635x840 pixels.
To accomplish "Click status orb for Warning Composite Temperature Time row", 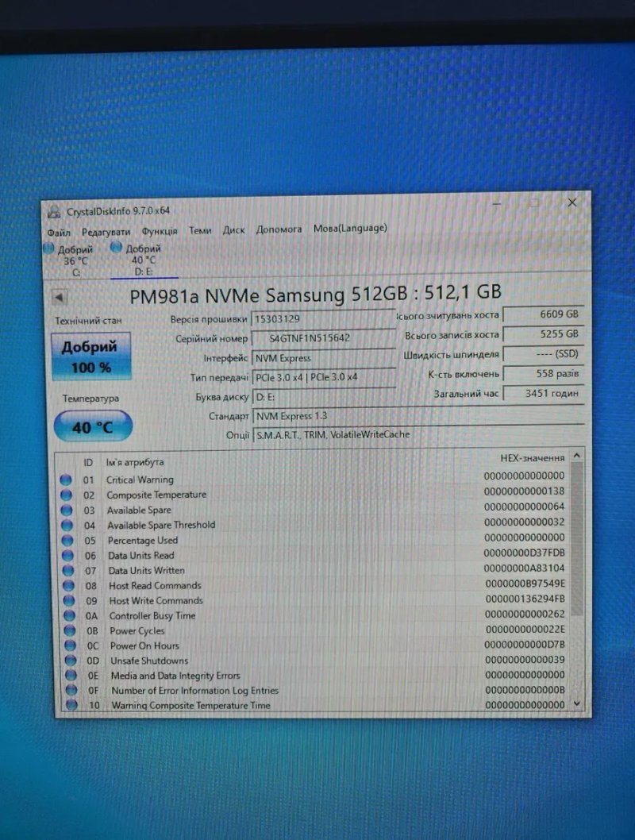I will click(71, 704).
